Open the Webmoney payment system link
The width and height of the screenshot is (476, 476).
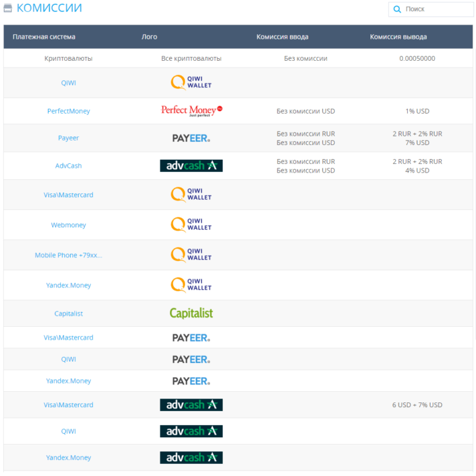coord(68,225)
